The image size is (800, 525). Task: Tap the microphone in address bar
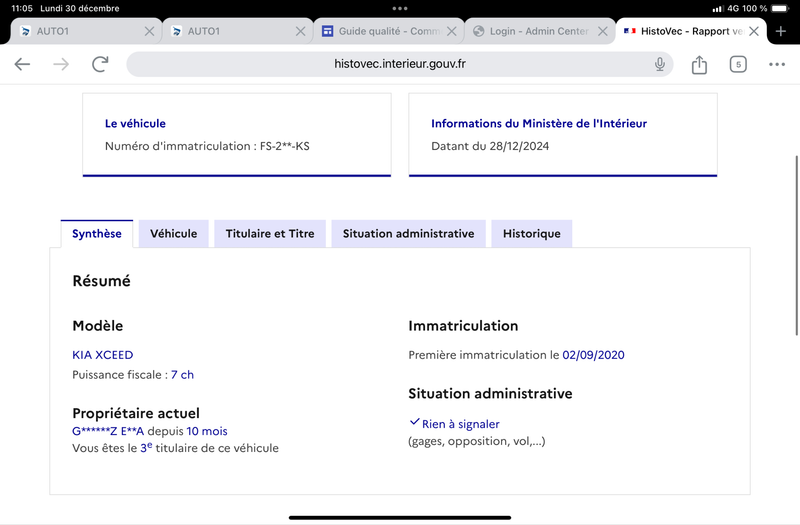tap(660, 64)
